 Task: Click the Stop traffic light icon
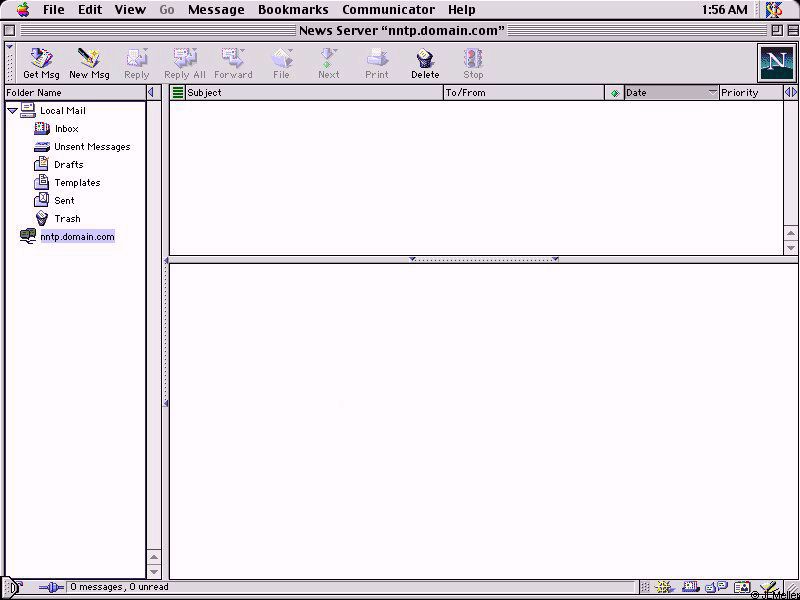pyautogui.click(x=473, y=63)
